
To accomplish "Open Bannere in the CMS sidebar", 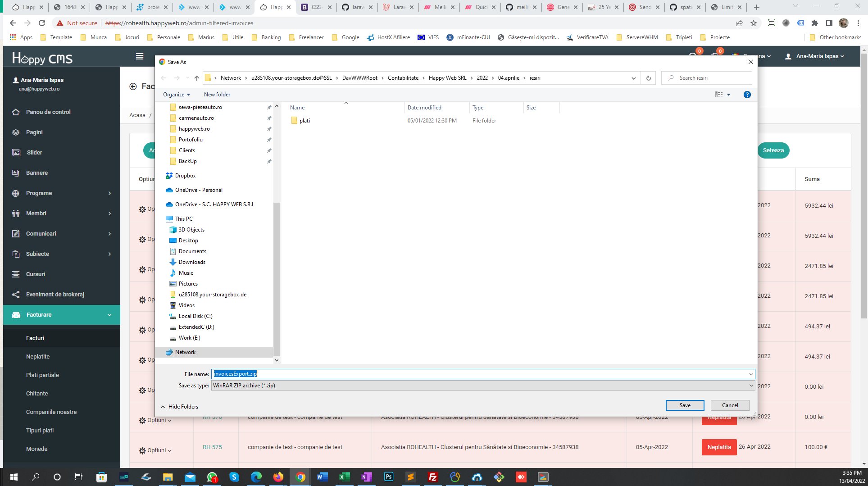I will (x=37, y=173).
